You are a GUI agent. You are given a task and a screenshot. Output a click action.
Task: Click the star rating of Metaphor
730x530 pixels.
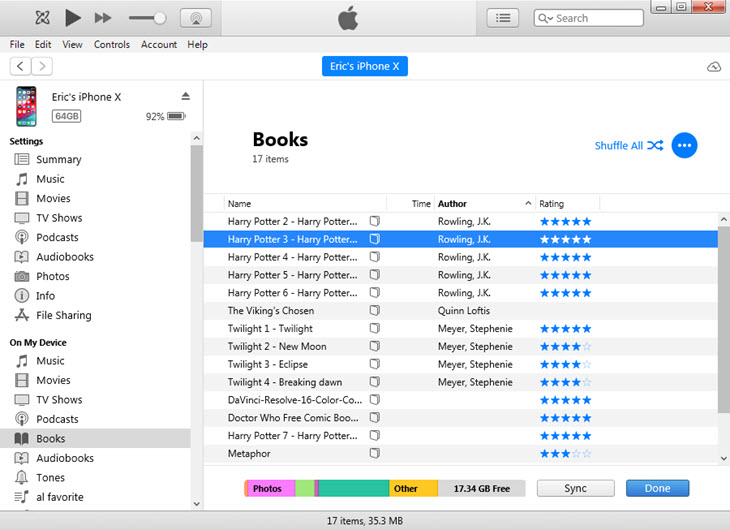565,454
